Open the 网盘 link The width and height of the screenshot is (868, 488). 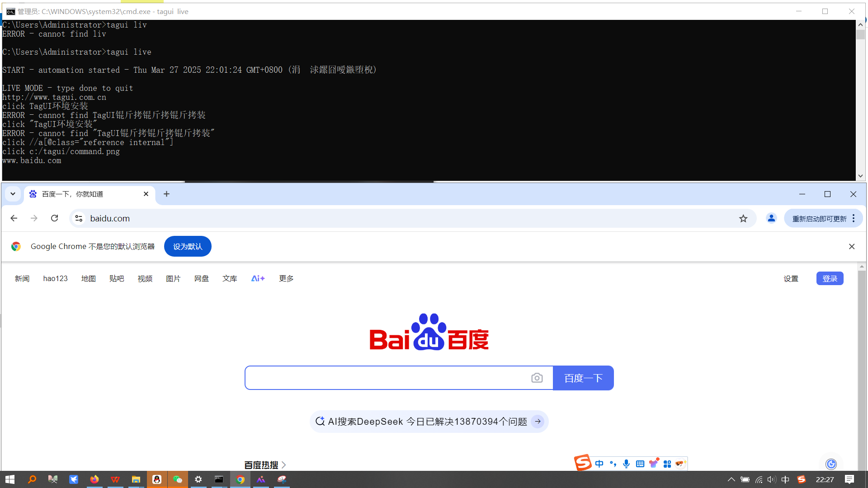pos(202,278)
